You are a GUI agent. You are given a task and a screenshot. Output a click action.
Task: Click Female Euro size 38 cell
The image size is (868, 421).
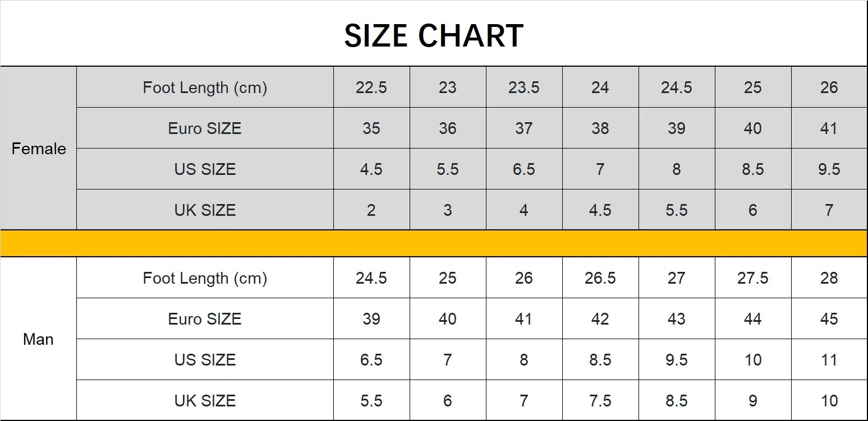click(600, 128)
